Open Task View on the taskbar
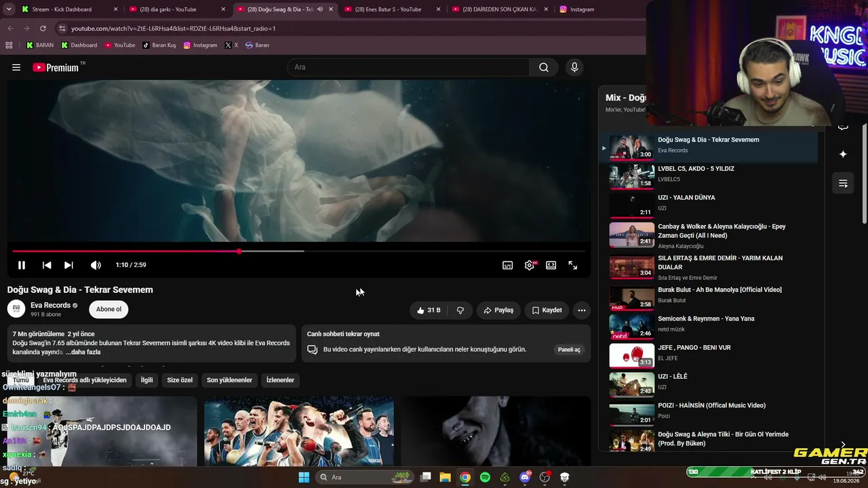The width and height of the screenshot is (868, 488). click(x=425, y=477)
